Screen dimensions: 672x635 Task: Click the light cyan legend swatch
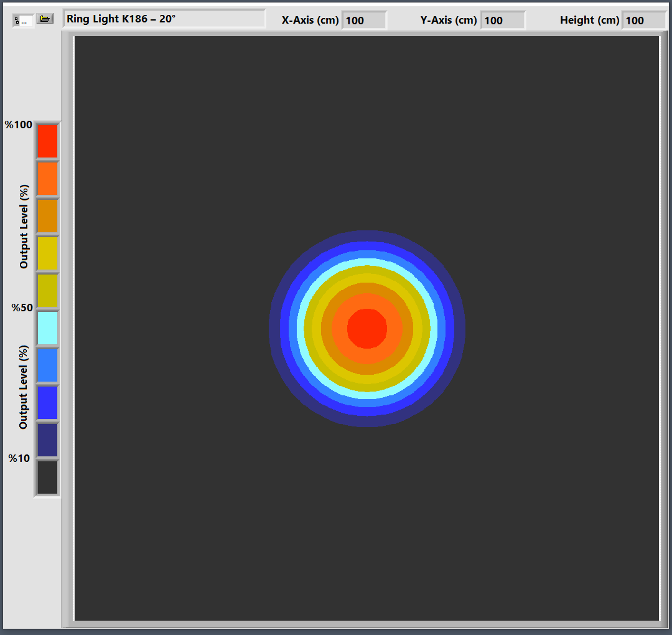pyautogui.click(x=47, y=328)
